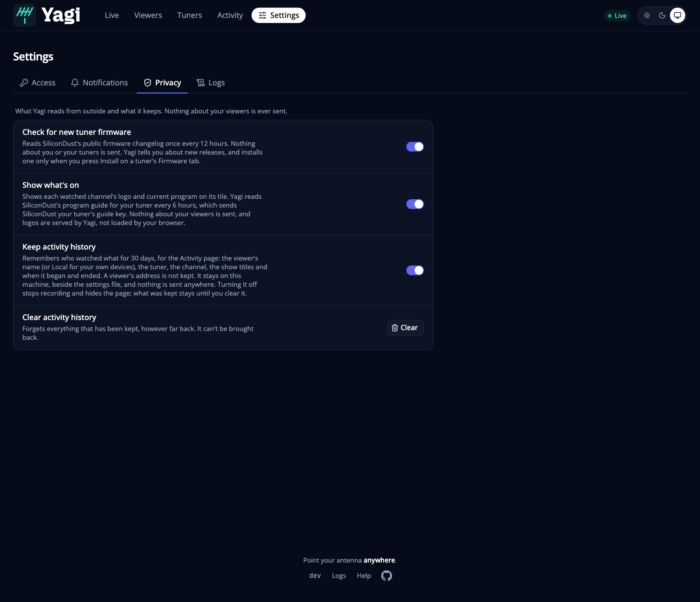Switch to light theme sun icon
This screenshot has width=700, height=602.
pos(647,15)
